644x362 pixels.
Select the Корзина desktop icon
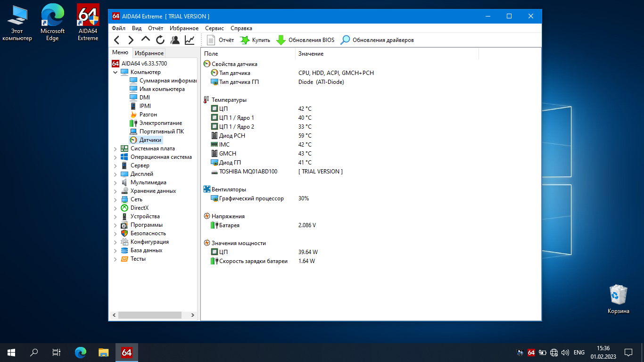click(618, 299)
